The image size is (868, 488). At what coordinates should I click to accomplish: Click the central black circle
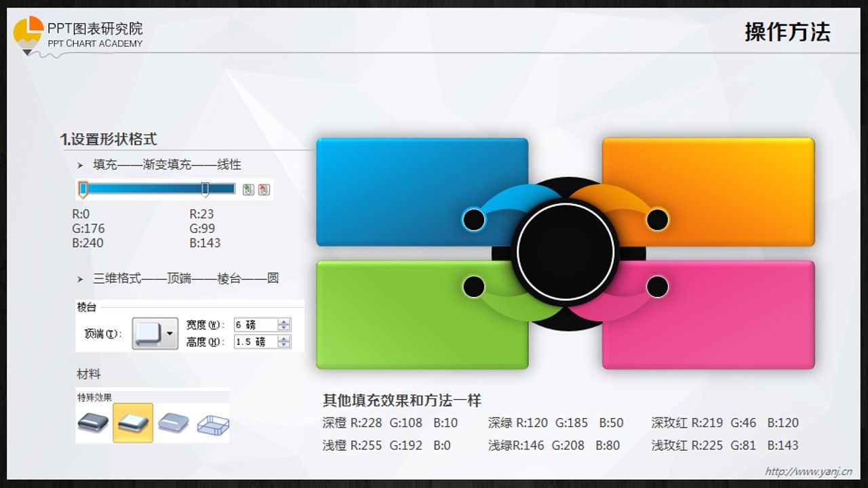coord(566,252)
